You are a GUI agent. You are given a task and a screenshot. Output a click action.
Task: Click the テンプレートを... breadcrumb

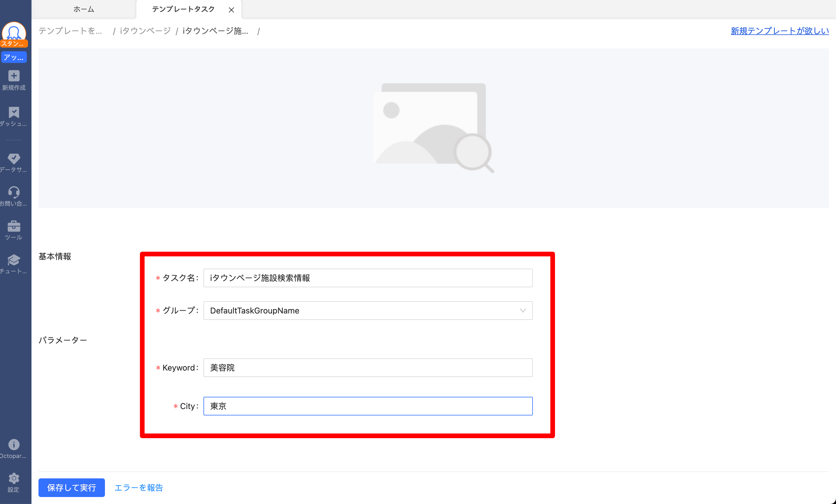pos(70,31)
